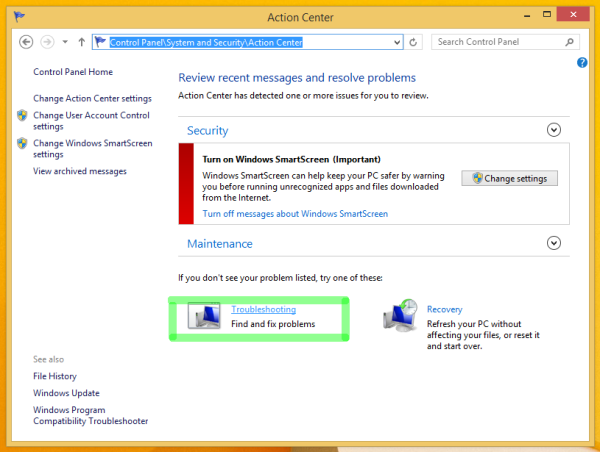Click the flag icon in address bar
Image resolution: width=600 pixels, height=452 pixels.
(100, 41)
